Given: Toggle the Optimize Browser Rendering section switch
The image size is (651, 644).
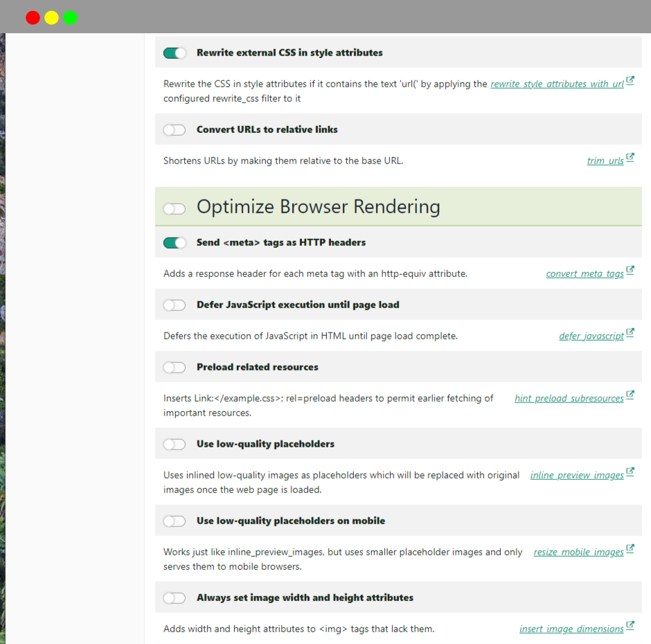Looking at the screenshot, I should point(175,208).
